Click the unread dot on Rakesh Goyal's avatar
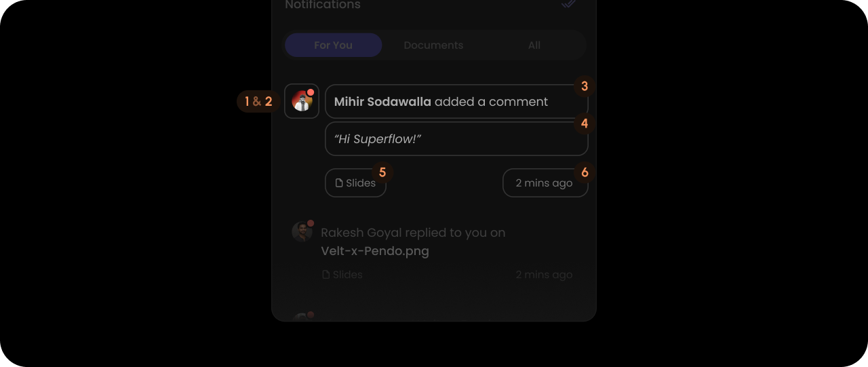This screenshot has height=367, width=868. tap(311, 223)
